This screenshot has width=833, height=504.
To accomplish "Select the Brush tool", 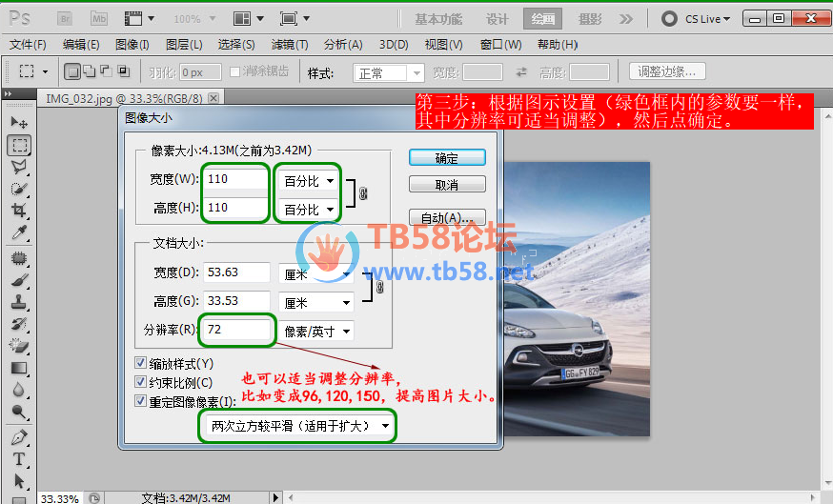I will tap(19, 280).
